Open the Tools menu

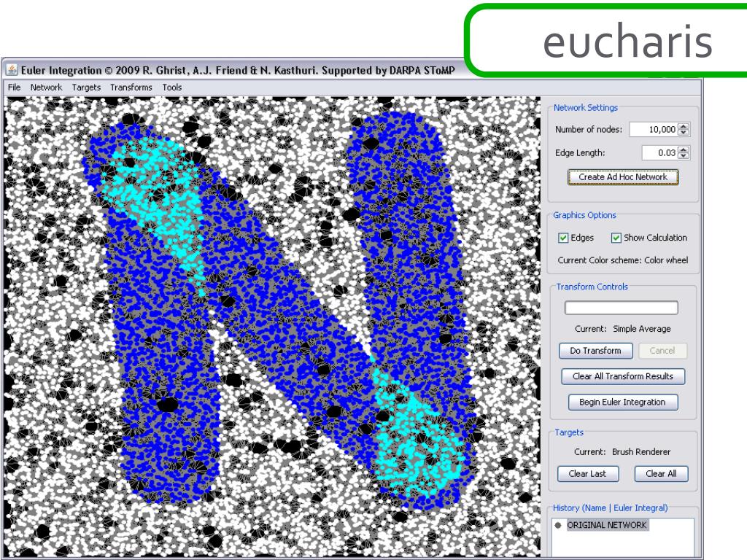click(171, 87)
